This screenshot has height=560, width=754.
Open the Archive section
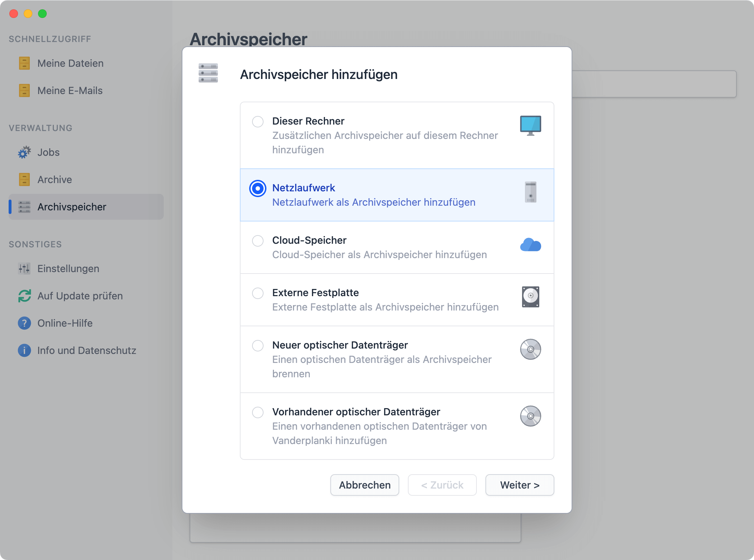pos(55,179)
